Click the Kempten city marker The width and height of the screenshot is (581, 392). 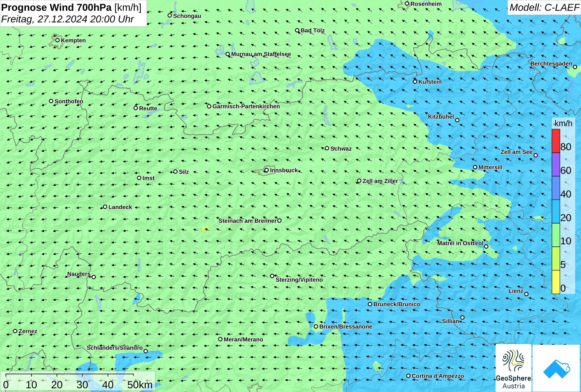57,40
